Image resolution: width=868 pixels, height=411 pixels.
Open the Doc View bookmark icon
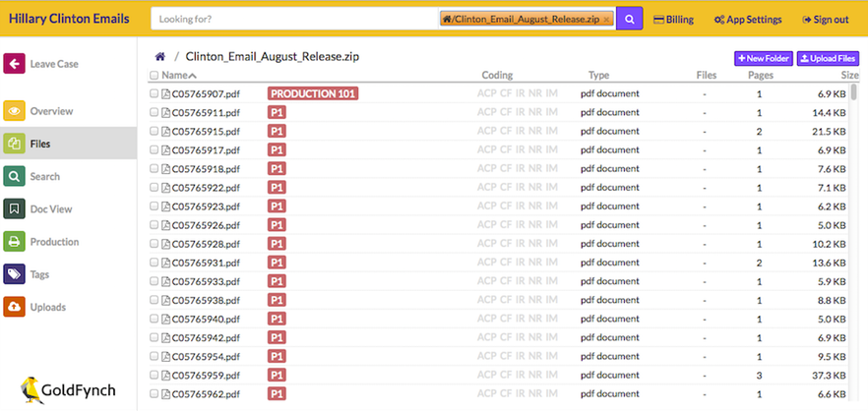click(x=14, y=208)
